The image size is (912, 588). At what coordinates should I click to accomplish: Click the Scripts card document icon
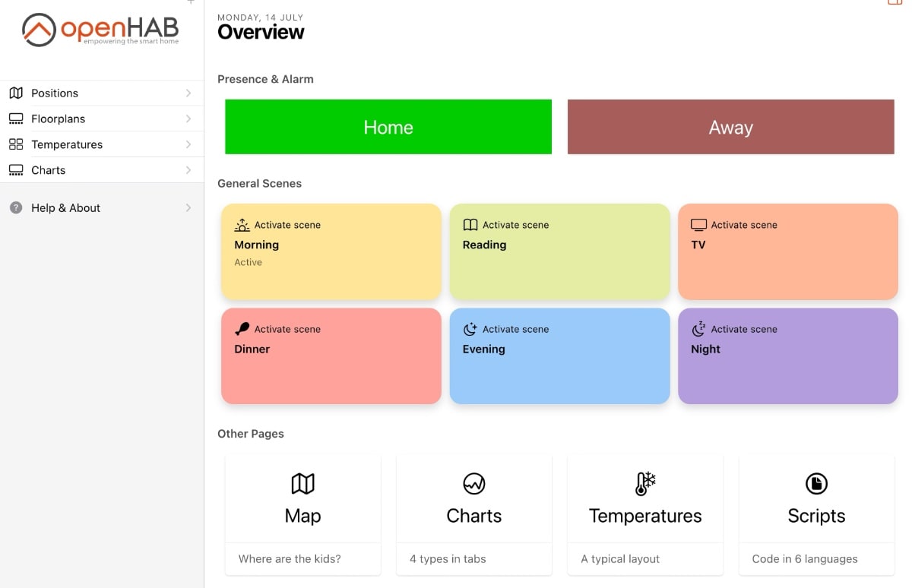816,483
